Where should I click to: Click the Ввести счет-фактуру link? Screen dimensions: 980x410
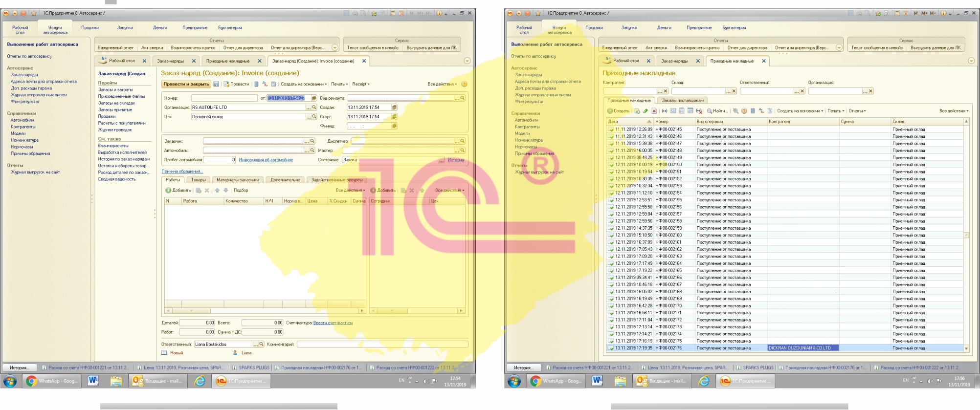pyautogui.click(x=333, y=323)
